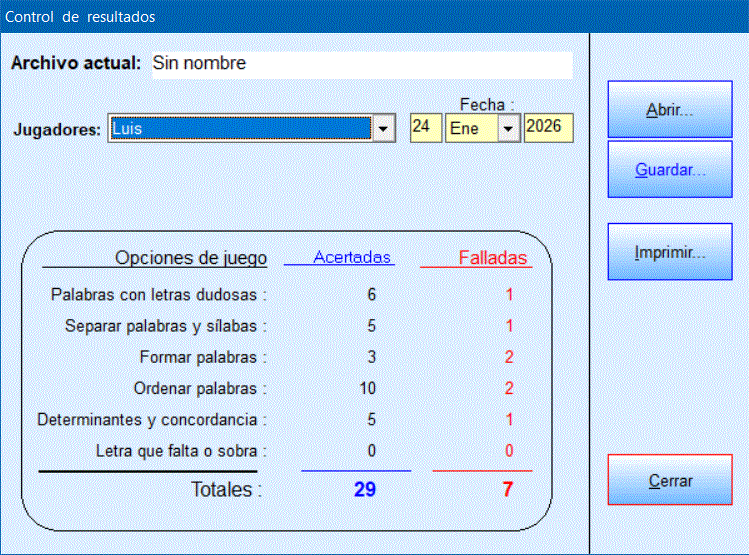Click the Falladas column header
749x555 pixels.
492,258
